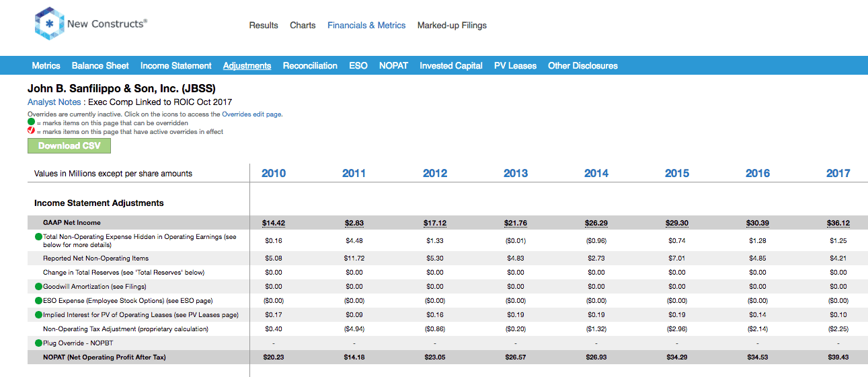Open the Charts tab
868x377 pixels.
[303, 26]
